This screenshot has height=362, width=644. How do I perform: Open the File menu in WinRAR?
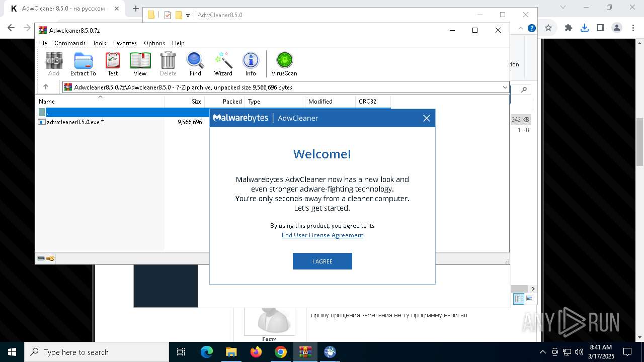(43, 43)
